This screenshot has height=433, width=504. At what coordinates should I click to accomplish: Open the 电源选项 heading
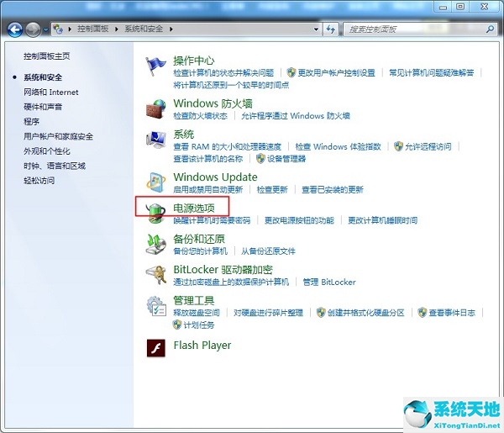[193, 209]
